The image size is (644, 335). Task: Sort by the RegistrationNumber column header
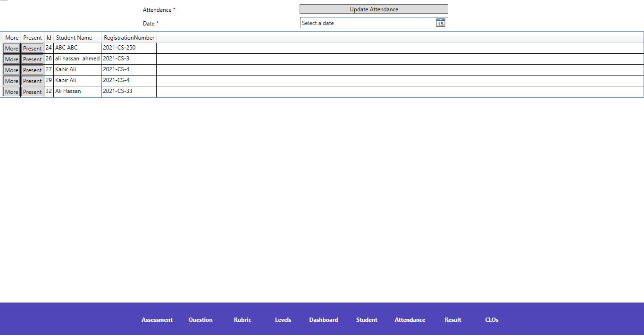pos(129,38)
